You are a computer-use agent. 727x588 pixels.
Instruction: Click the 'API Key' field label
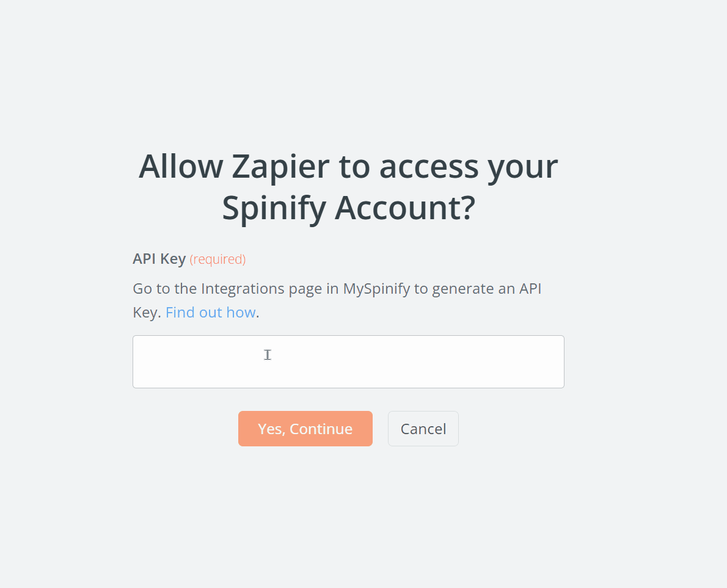pyautogui.click(x=159, y=258)
